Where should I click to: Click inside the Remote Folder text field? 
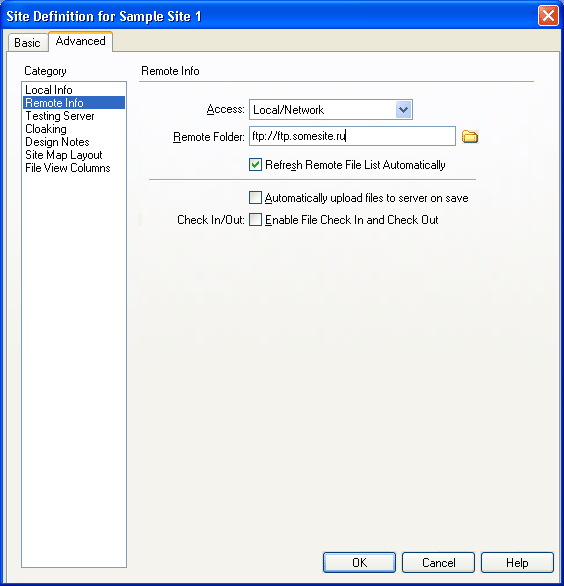click(352, 136)
